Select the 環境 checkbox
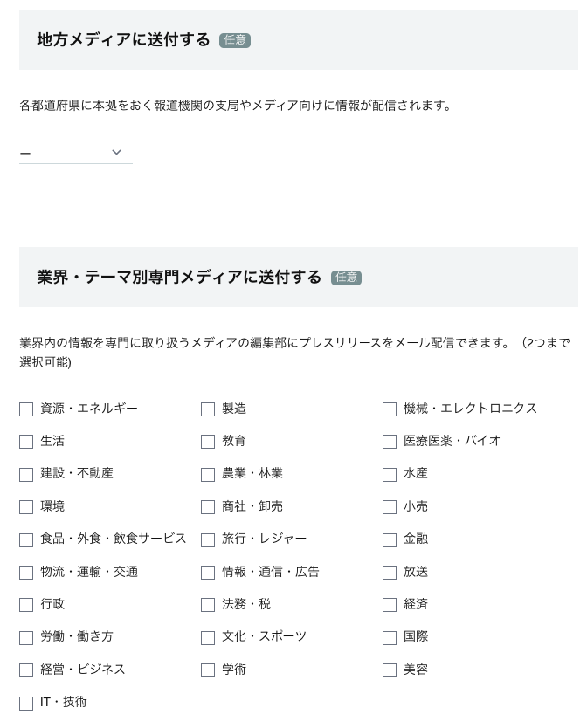Screen dimensions: 587x728 click(26, 507)
